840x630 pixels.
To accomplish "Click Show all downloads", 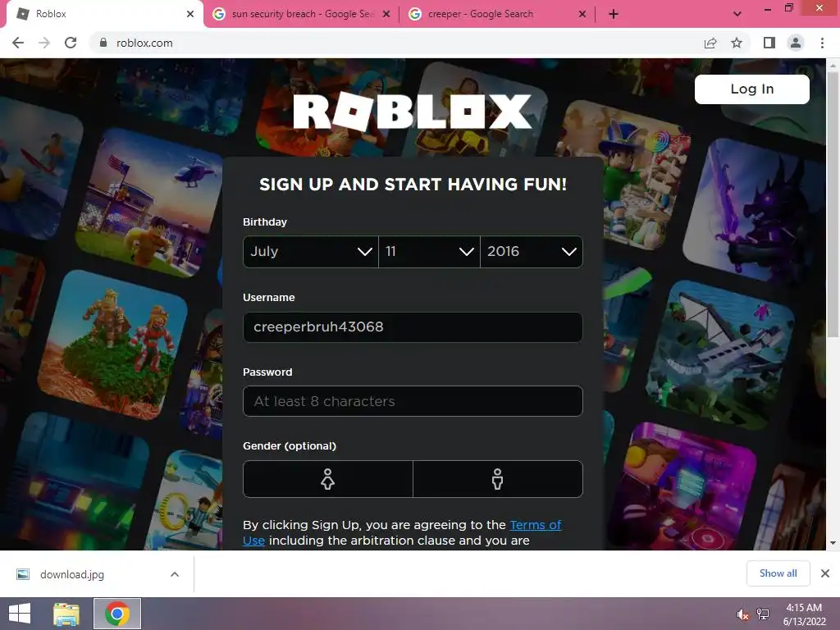I will (778, 573).
